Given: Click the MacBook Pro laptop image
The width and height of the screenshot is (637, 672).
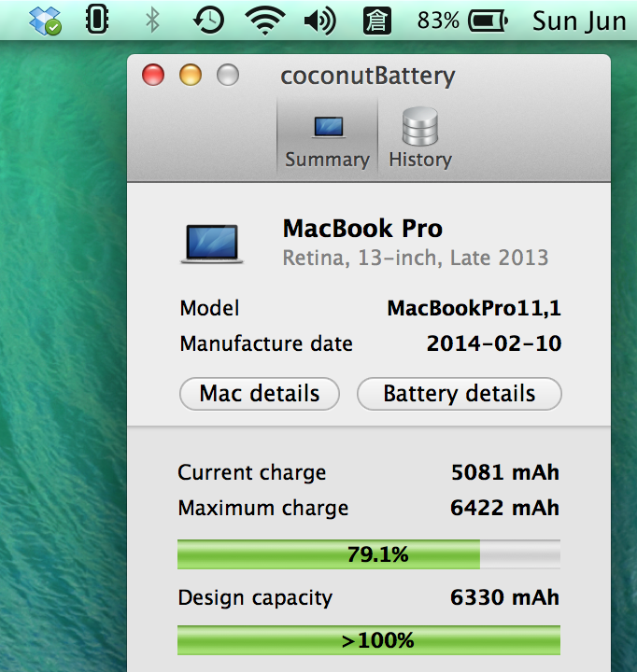Looking at the screenshot, I should coord(212,244).
